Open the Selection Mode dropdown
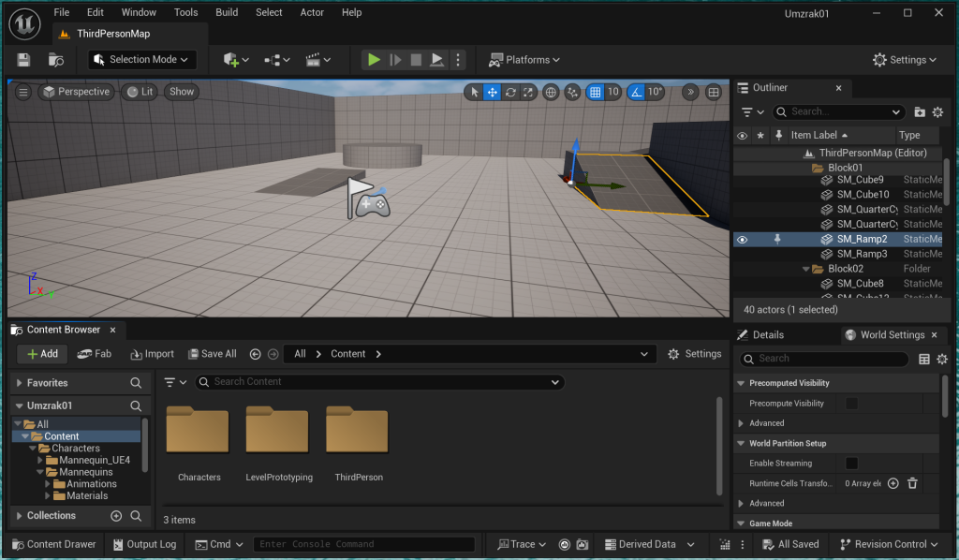This screenshot has width=959, height=560. [142, 59]
